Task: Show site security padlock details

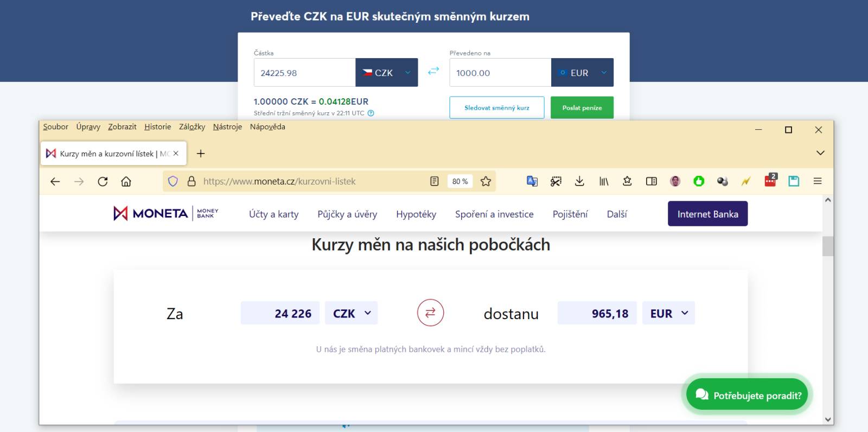Action: pyautogui.click(x=191, y=181)
